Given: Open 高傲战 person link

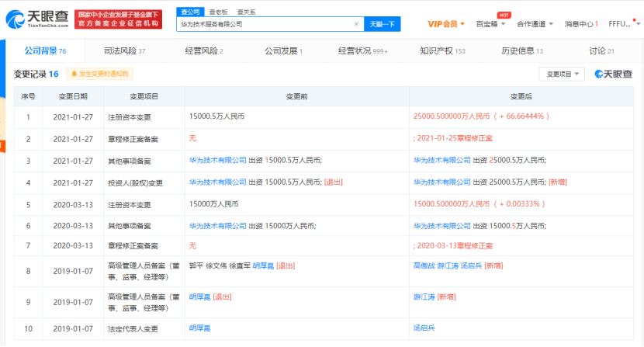Looking at the screenshot, I should pos(424,266).
